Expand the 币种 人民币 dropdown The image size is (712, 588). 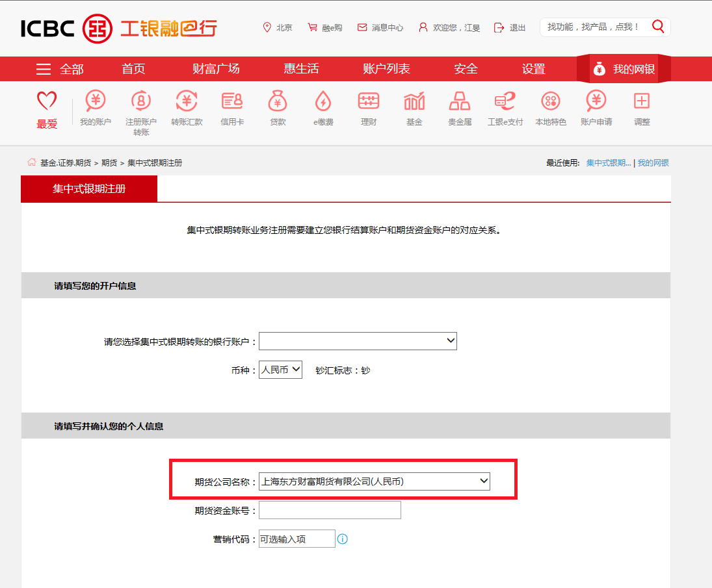(x=280, y=370)
